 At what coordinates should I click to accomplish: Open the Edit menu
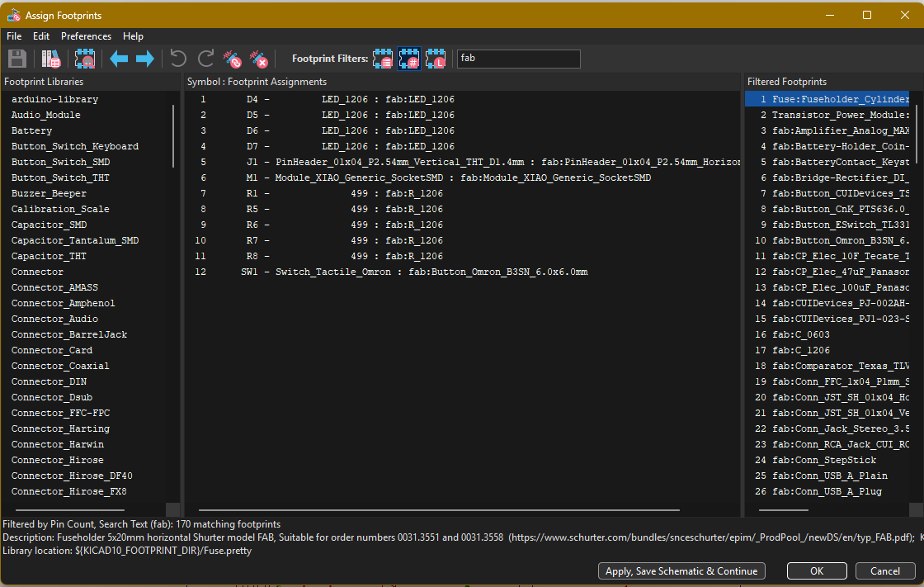[41, 36]
